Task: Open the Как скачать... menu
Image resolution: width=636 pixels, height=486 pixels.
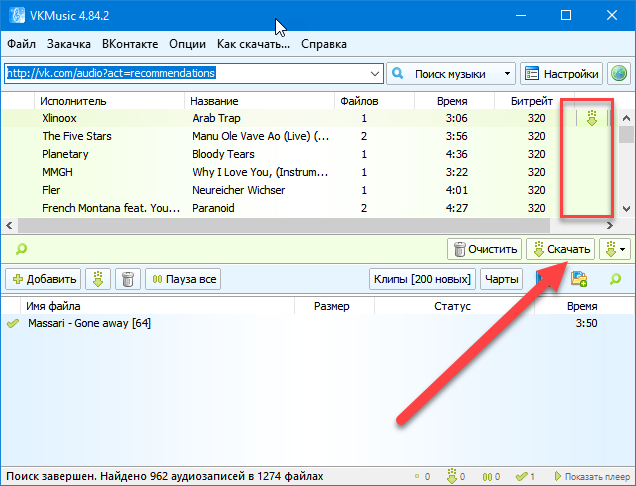Action: (x=254, y=44)
